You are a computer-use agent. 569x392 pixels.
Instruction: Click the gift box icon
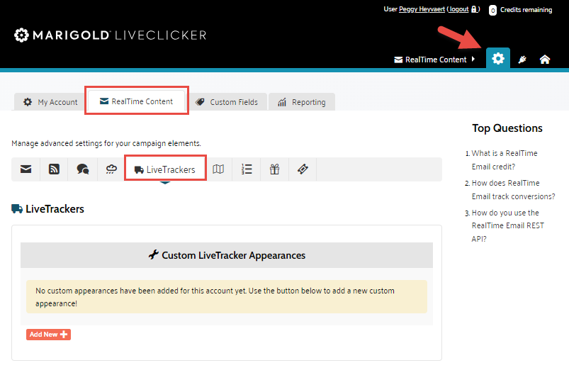(x=274, y=169)
